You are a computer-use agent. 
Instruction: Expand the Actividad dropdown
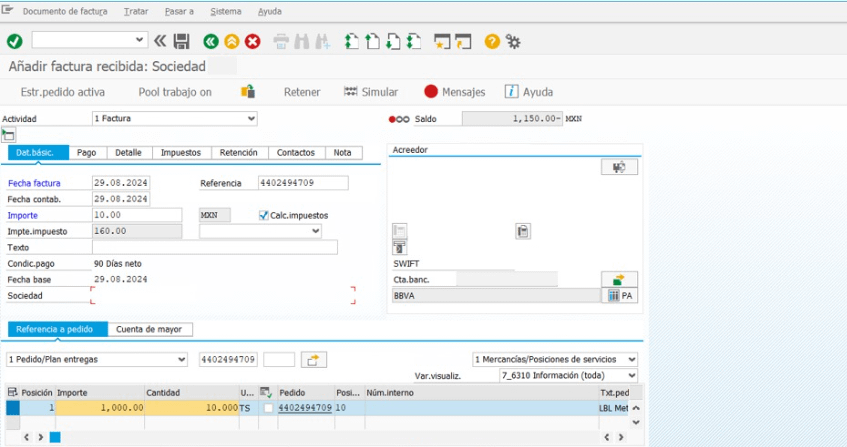point(251,118)
